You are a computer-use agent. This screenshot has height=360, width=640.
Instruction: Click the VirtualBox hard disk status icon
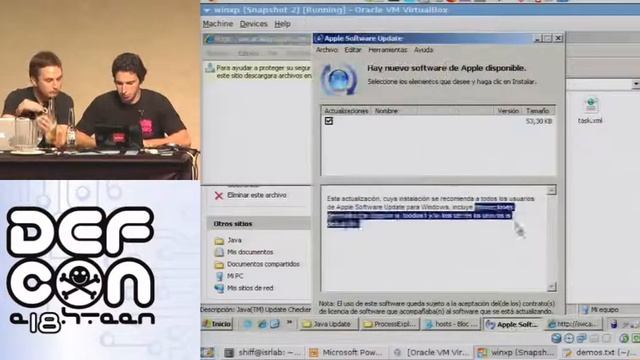556,338
